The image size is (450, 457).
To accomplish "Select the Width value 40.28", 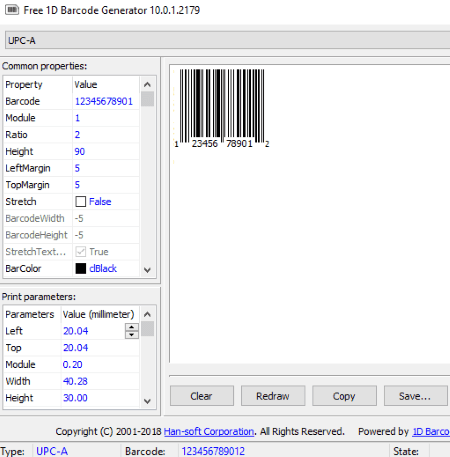I will (75, 381).
